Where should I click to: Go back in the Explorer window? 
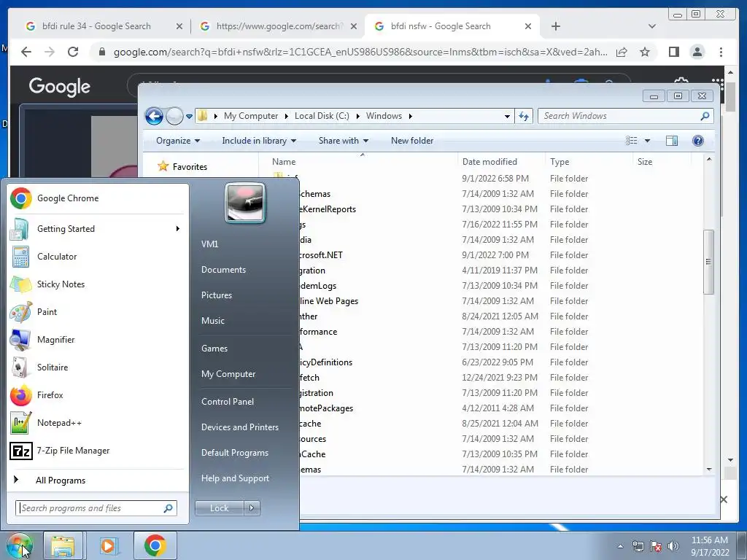click(154, 116)
